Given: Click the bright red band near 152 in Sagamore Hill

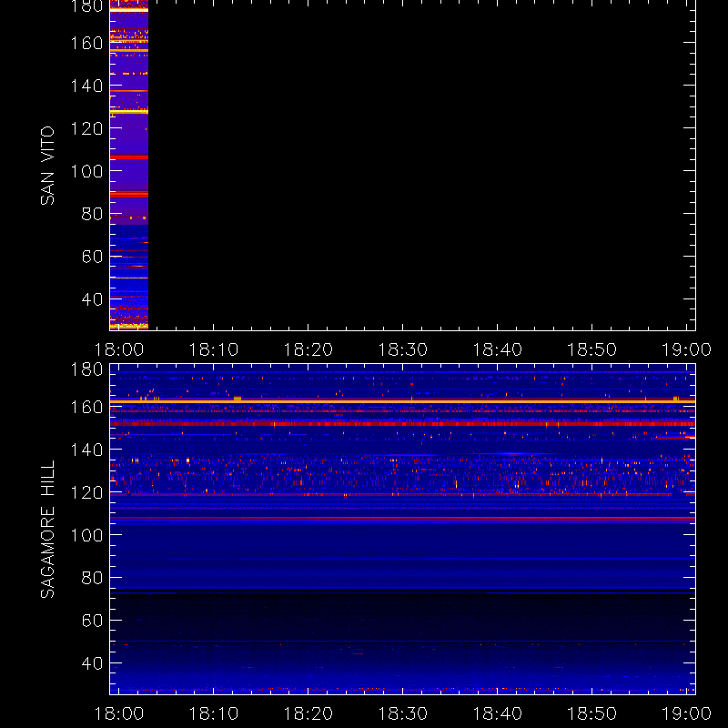Looking at the screenshot, I should tap(402, 424).
